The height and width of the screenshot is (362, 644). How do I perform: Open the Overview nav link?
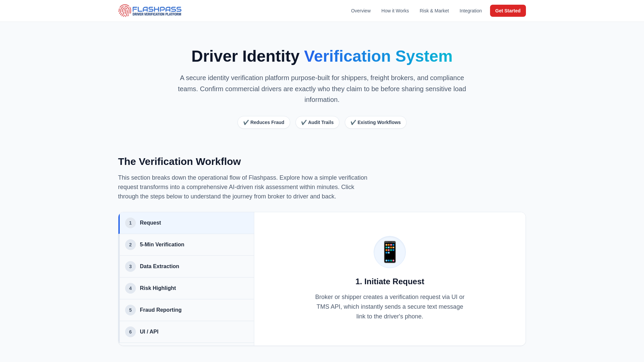[361, 11]
